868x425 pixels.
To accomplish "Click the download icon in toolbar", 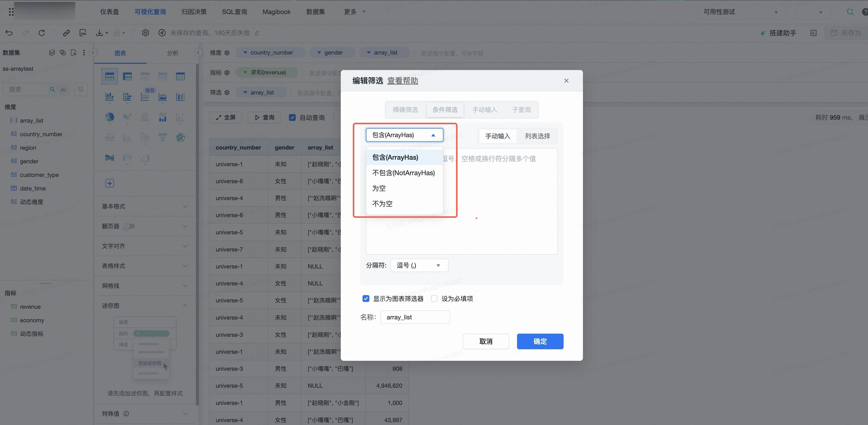I will click(x=100, y=33).
